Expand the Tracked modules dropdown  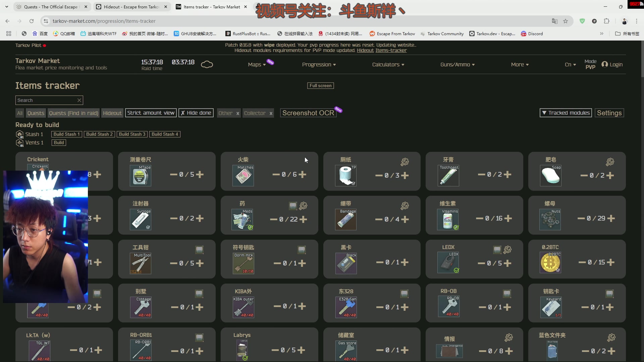(x=566, y=113)
